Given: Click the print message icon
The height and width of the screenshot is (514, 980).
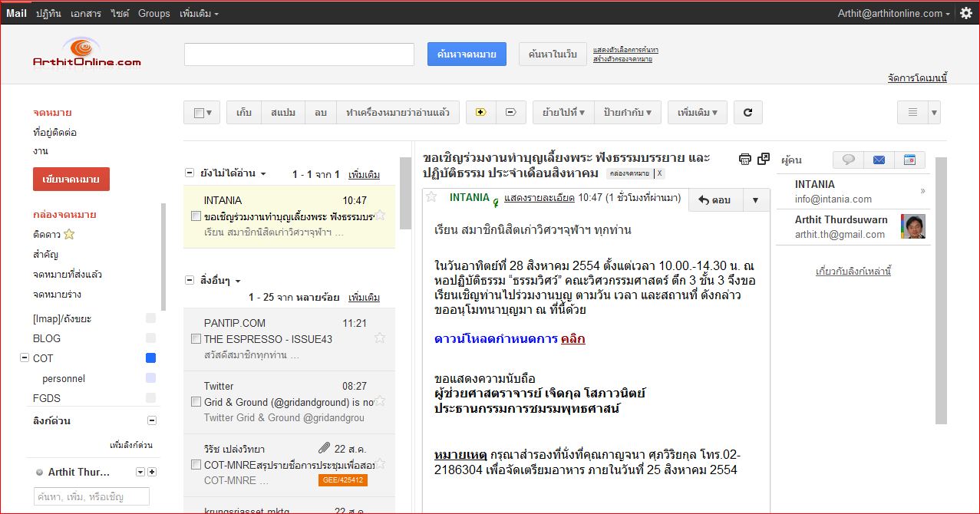Looking at the screenshot, I should (x=744, y=158).
